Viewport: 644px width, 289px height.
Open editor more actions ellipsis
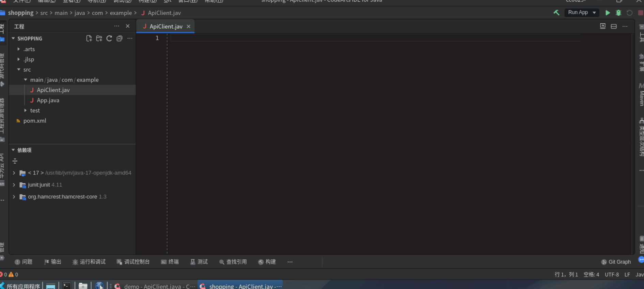tap(625, 26)
